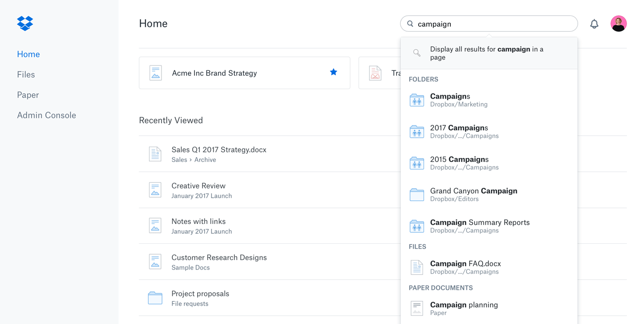Screen dimensions: 644x324
Task: Click the magnifier icon in search box
Action: (410, 23)
